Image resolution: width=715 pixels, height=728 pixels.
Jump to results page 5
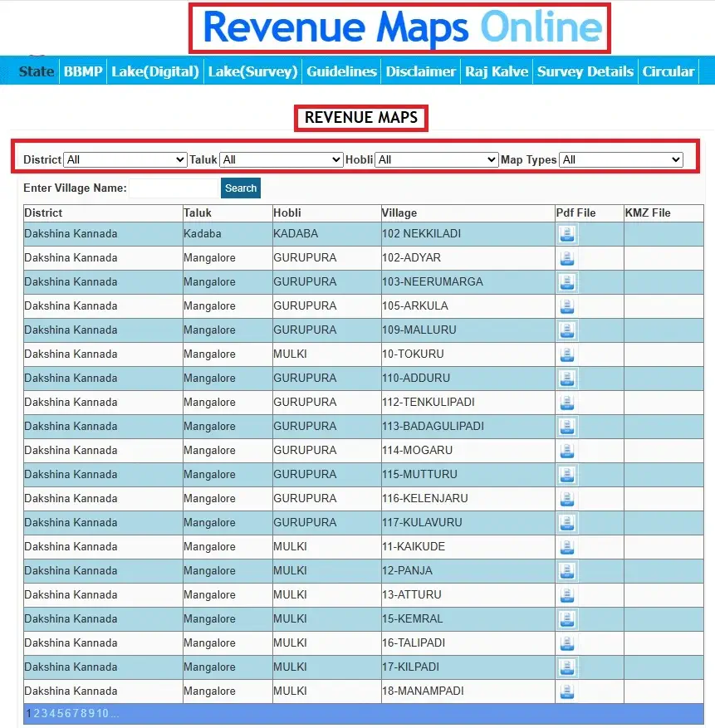pos(60,713)
